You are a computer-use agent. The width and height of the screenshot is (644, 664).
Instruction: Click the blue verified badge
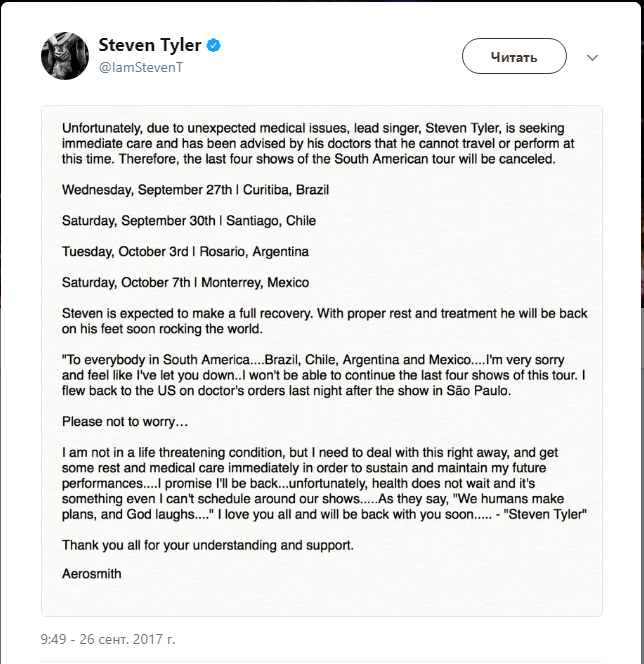pos(213,45)
